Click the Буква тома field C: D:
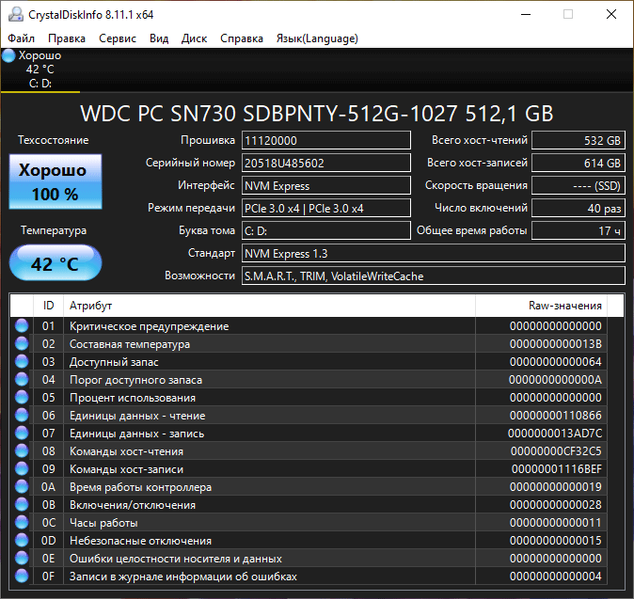 tap(326, 231)
